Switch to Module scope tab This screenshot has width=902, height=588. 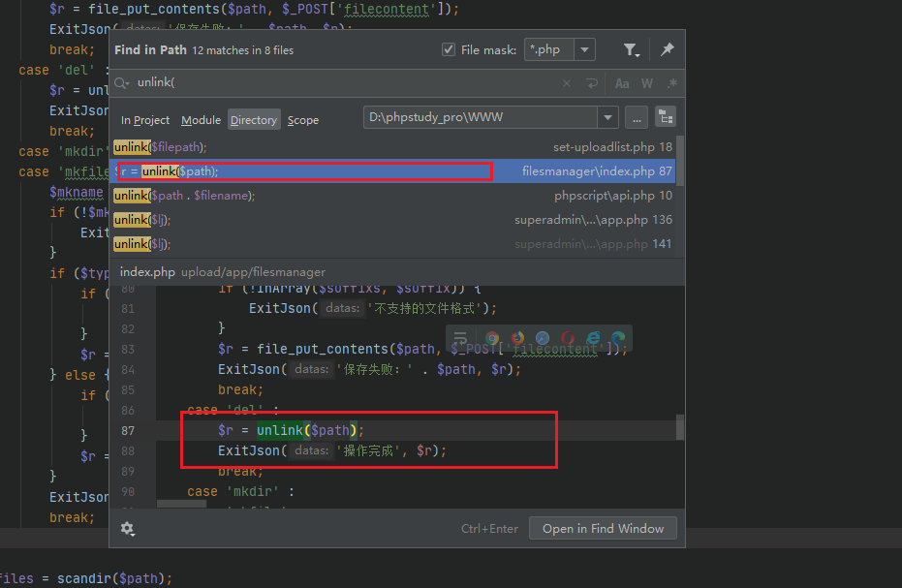point(201,120)
